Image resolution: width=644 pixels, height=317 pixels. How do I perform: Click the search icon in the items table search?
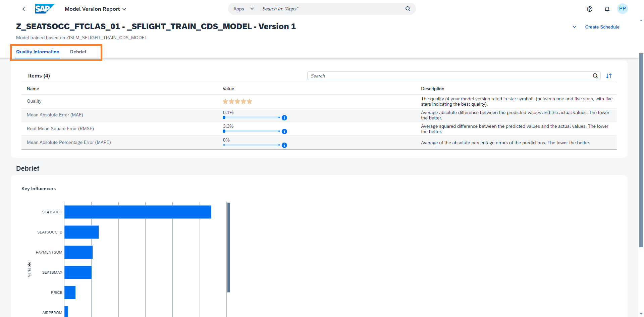tap(595, 76)
